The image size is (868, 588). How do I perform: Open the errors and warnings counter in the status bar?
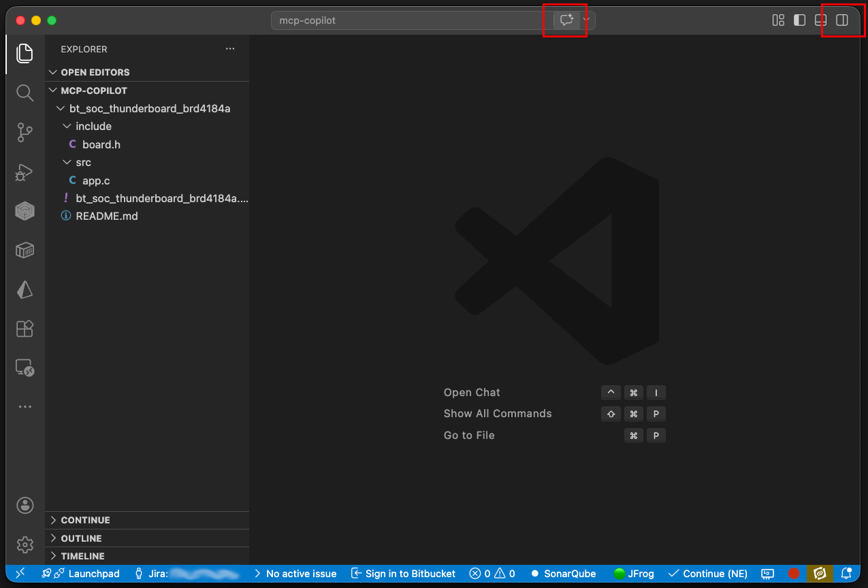pyautogui.click(x=492, y=574)
